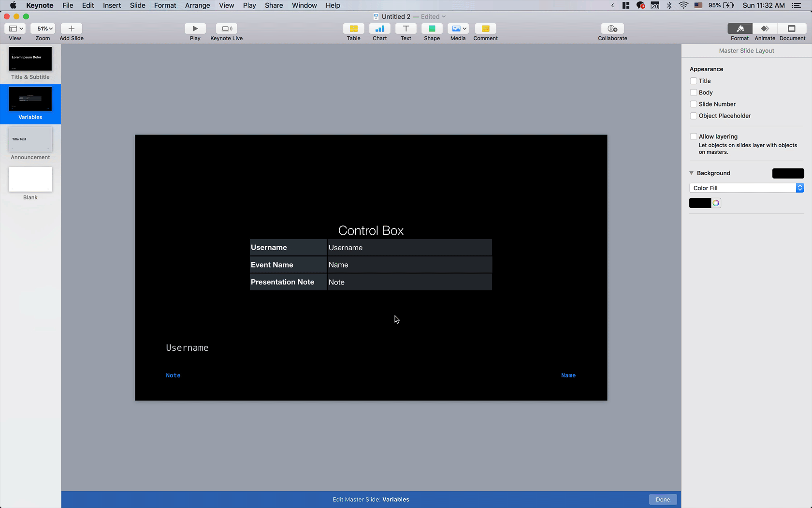Insert a Shape
This screenshot has width=812, height=508.
pyautogui.click(x=432, y=29)
